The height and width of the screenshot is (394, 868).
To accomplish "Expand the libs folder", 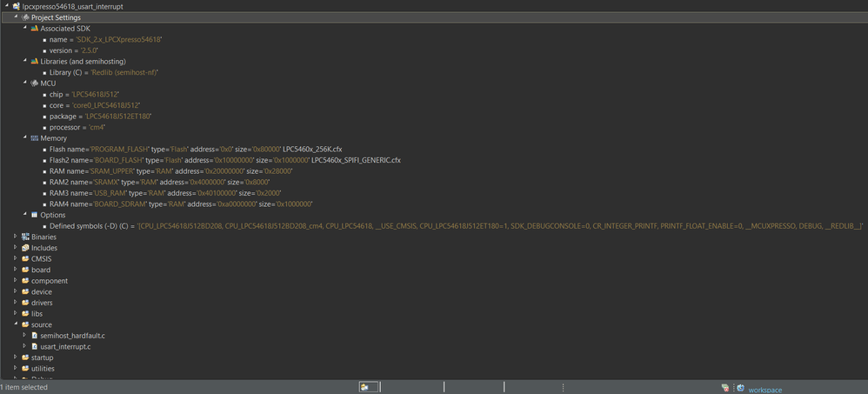I will (16, 314).
